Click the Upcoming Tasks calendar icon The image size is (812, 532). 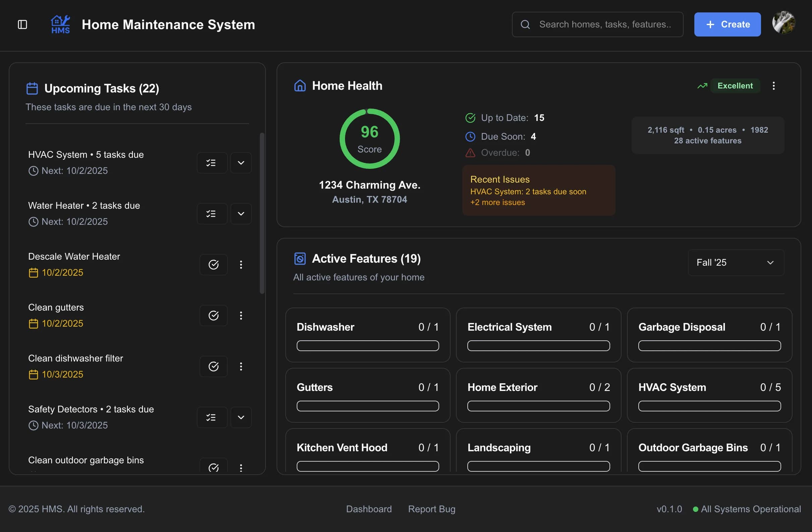32,88
